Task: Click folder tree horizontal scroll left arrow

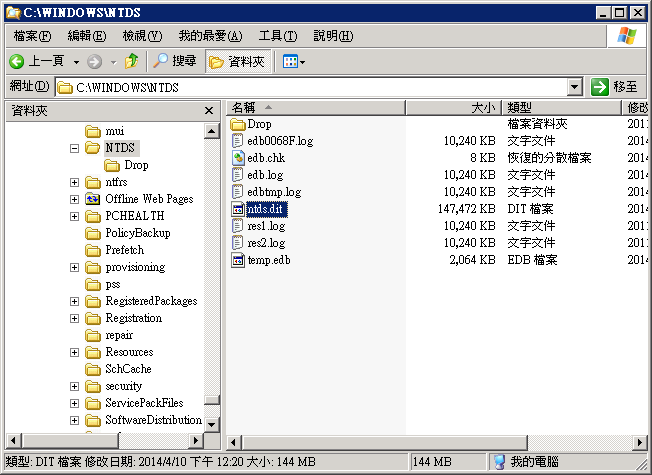Action: 13,440
